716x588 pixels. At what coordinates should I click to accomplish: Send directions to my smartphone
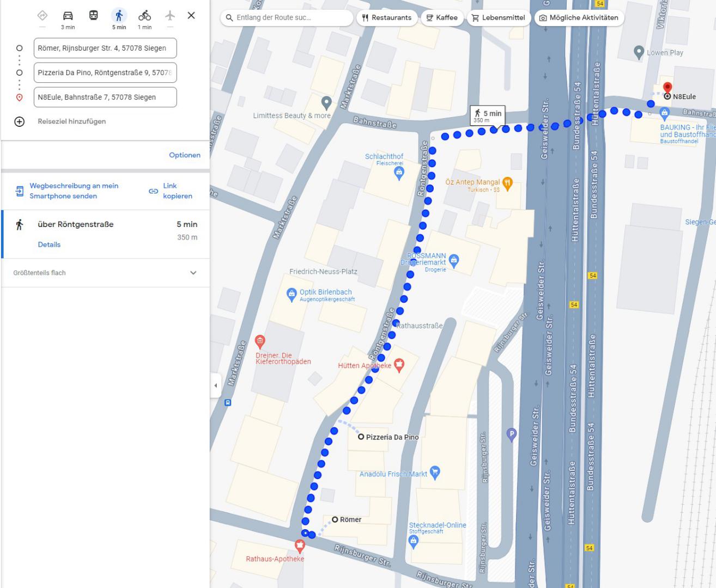(x=74, y=191)
